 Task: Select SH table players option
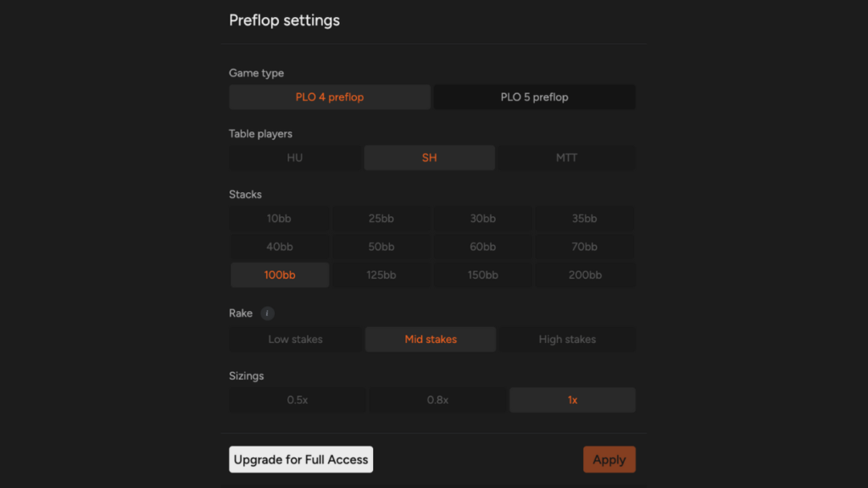coord(430,158)
